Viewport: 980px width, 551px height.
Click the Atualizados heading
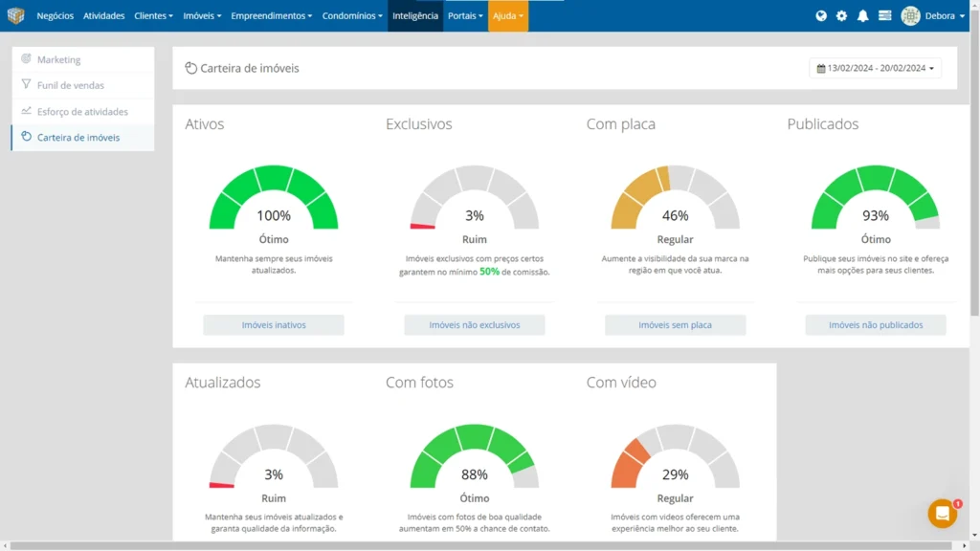222,383
